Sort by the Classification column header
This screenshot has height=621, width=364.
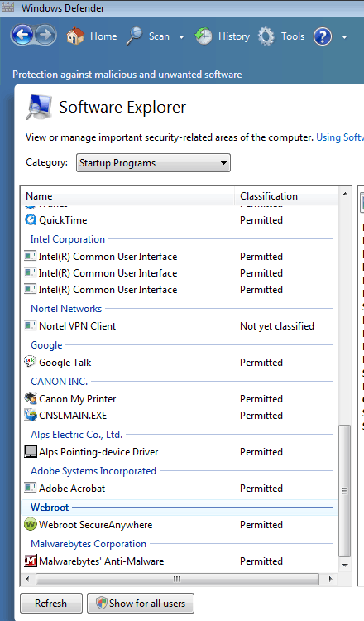[286, 196]
